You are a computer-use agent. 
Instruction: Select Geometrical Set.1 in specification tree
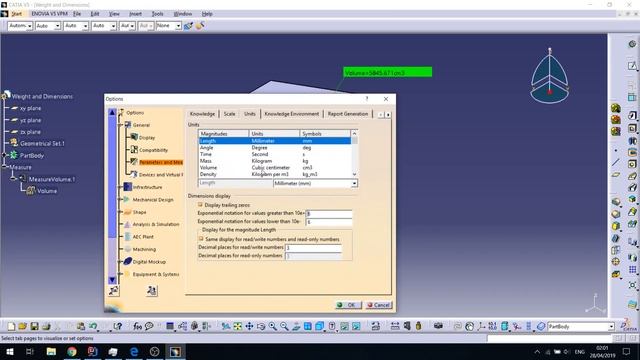(42, 143)
